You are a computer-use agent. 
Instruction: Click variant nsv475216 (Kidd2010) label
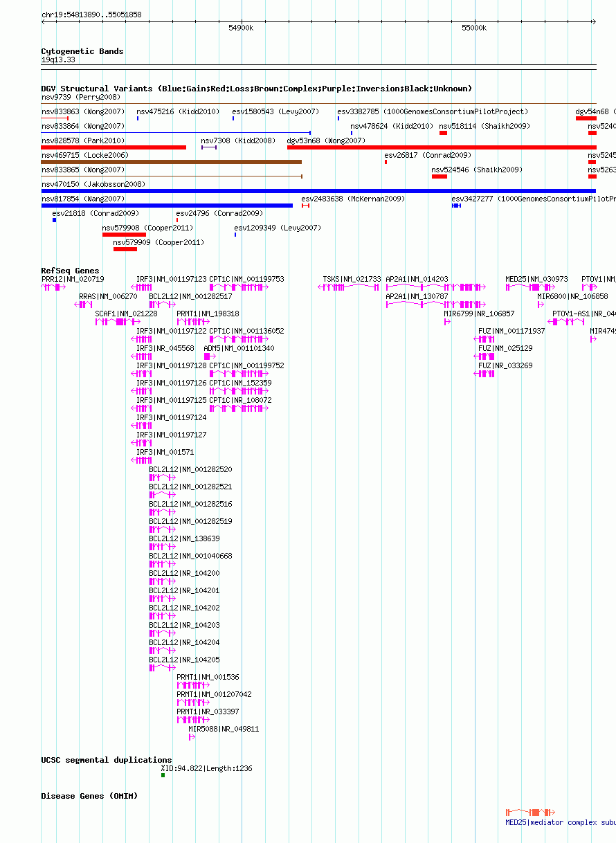tap(178, 111)
